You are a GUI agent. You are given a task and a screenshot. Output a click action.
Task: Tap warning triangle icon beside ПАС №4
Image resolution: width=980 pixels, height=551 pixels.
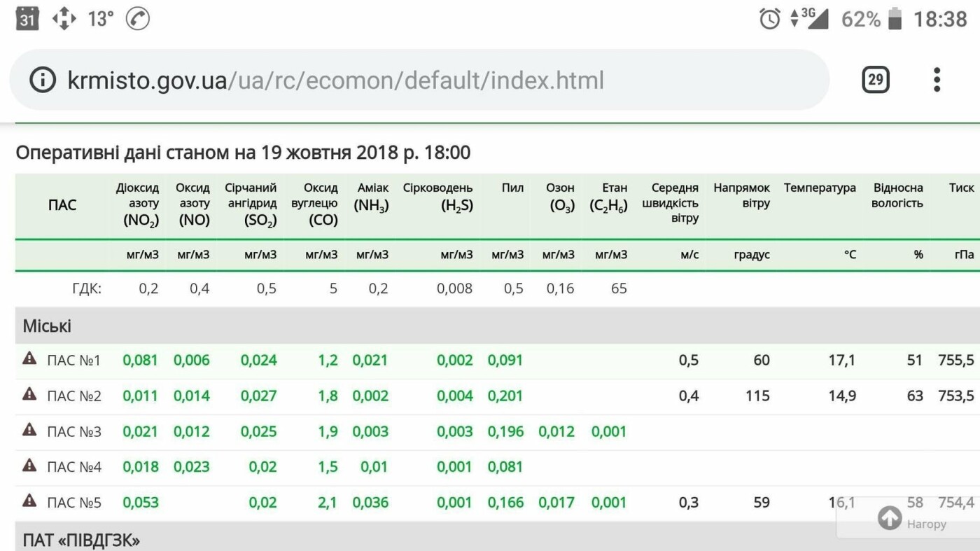tap(29, 466)
